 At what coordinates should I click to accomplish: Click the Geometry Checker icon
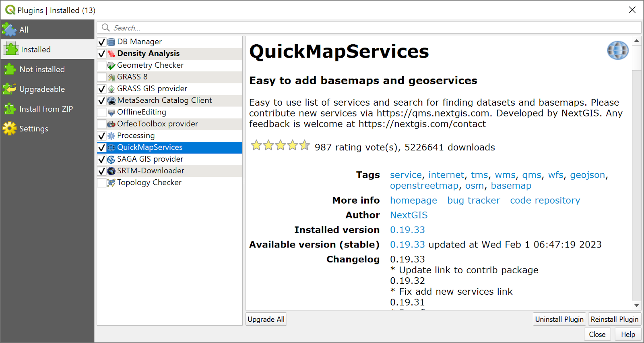[111, 65]
